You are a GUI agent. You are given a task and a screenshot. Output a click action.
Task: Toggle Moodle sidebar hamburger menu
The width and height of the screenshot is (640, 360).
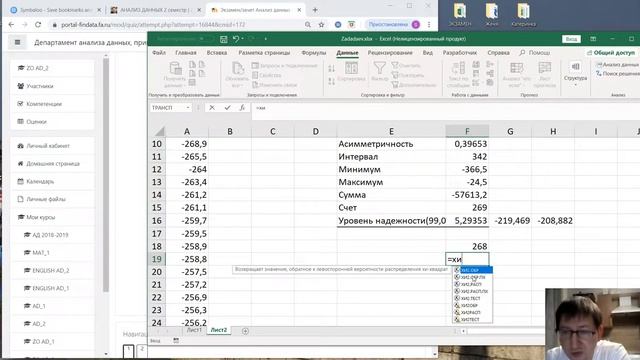(17, 42)
